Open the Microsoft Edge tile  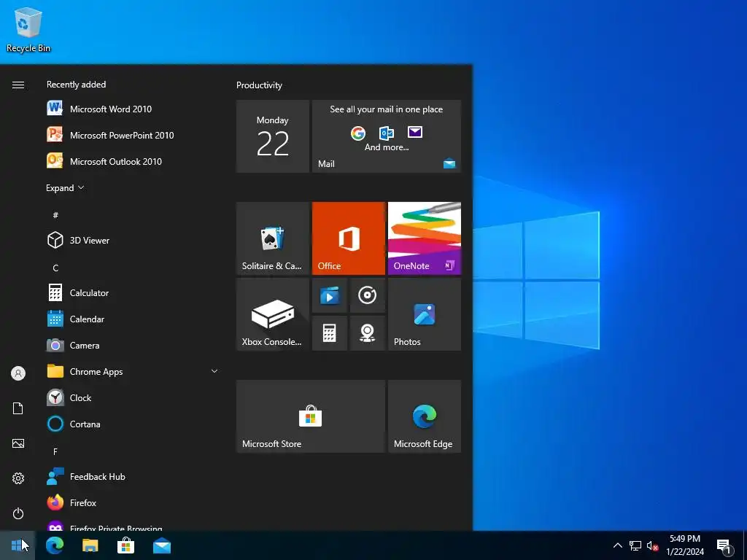click(425, 416)
